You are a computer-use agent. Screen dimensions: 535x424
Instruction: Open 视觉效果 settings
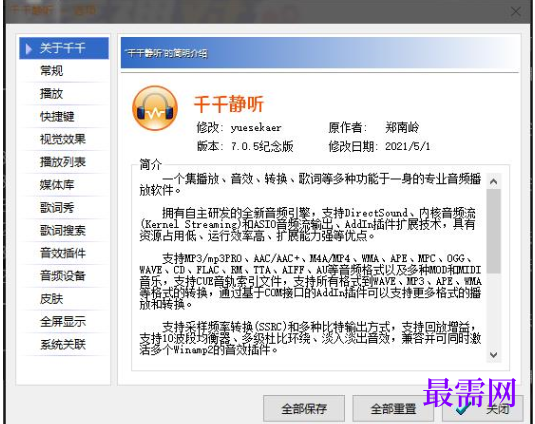point(64,139)
